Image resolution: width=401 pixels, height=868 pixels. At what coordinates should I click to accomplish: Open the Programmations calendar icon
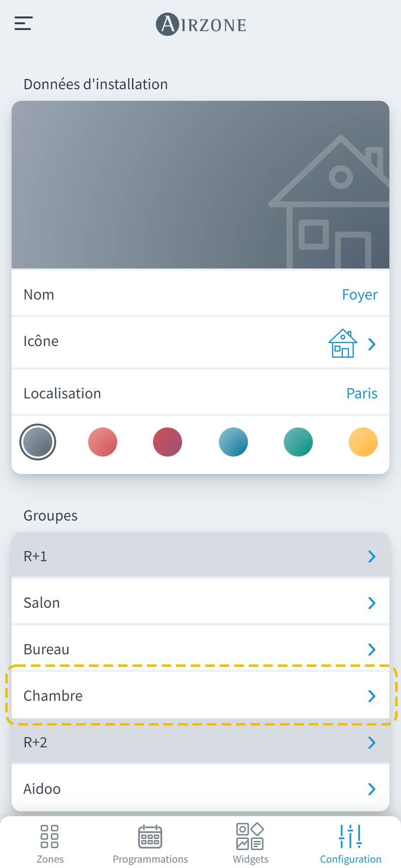tap(150, 836)
